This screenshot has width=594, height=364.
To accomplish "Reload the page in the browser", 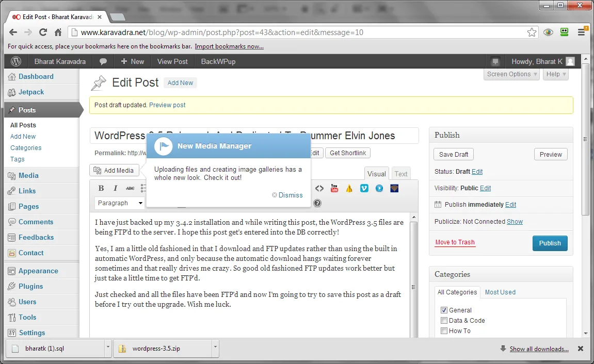I will (x=43, y=32).
